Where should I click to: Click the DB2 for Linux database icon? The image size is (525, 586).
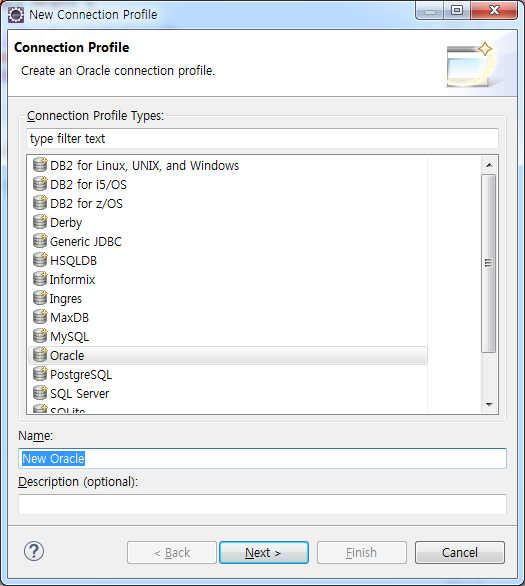pos(40,165)
